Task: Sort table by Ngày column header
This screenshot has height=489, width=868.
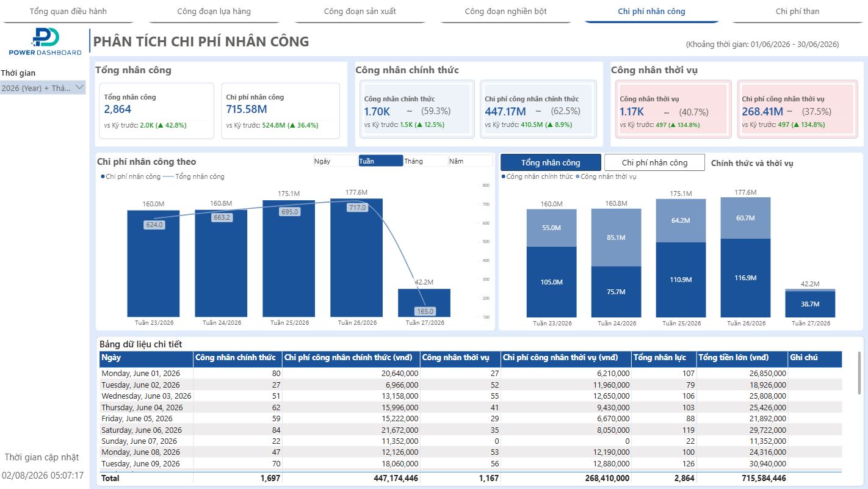Action: point(146,358)
